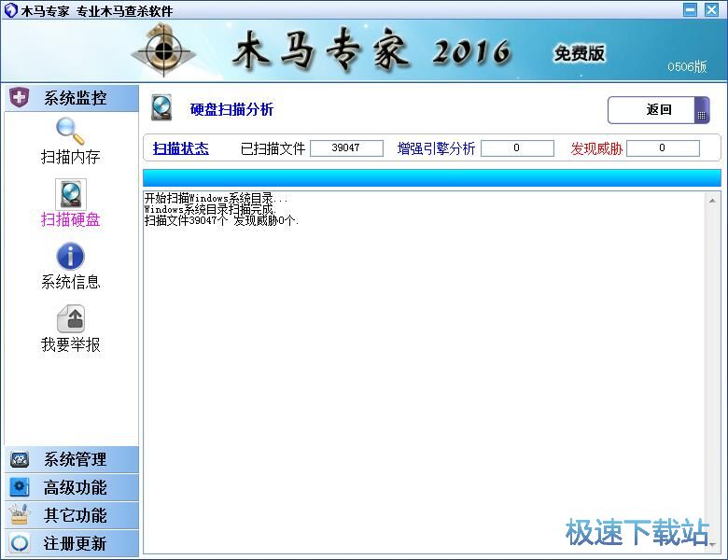Viewport: 728px width, 560px height.
Task: Expand the 高级功能 sidebar section
Action: click(75, 487)
